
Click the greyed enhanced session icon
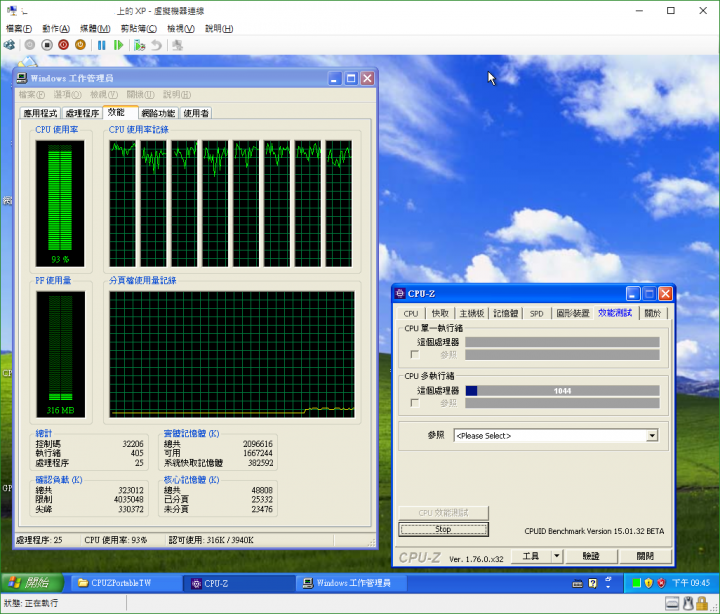coord(177,45)
